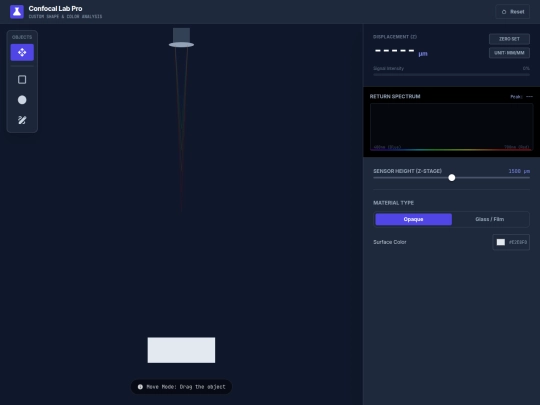
Task: Click the white rectangular object on canvas
Action: (181, 350)
